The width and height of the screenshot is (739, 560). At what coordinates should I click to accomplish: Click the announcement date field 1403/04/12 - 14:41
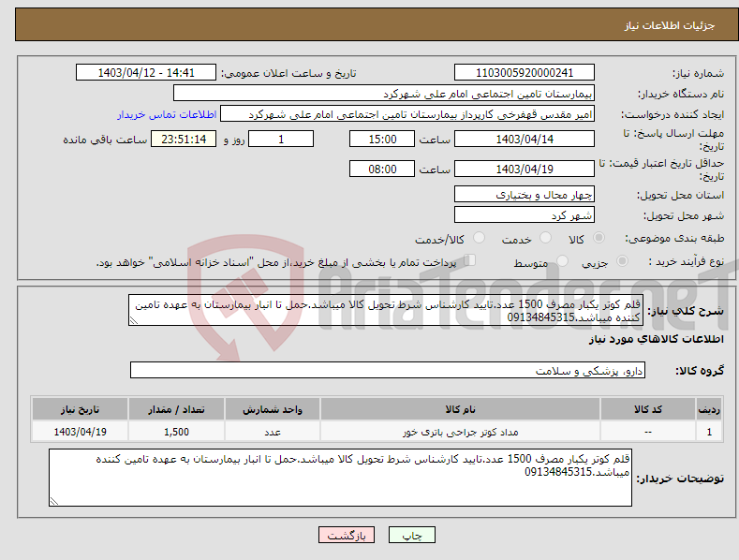146,73
